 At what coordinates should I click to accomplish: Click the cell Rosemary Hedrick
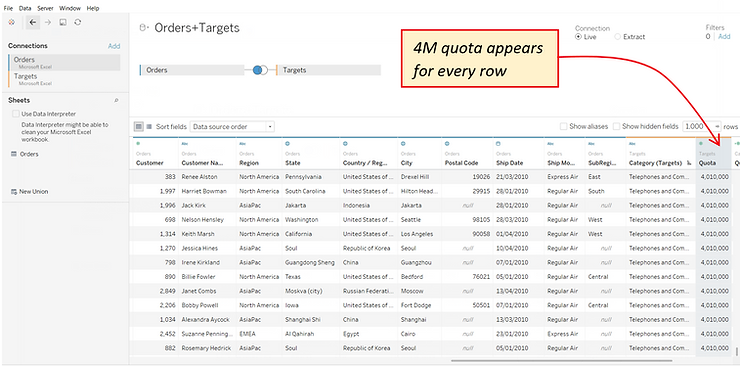point(206,348)
